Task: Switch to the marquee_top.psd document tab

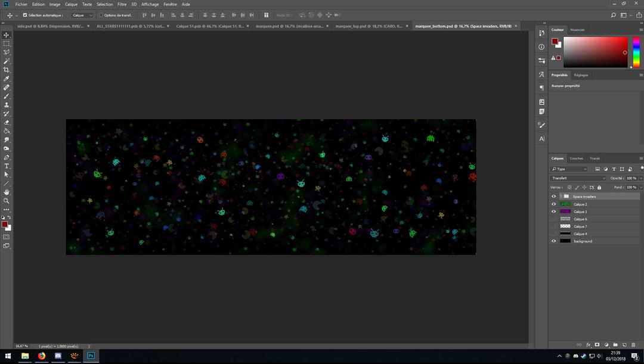Action: [369, 26]
